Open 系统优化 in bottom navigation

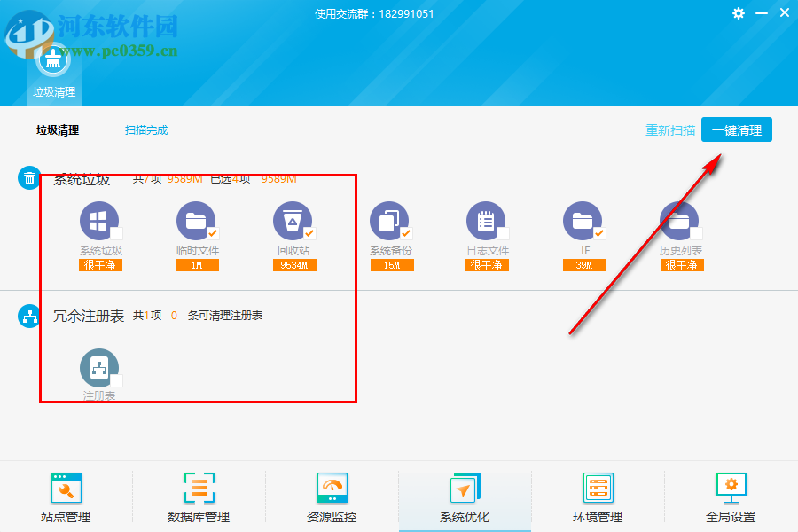(465, 497)
